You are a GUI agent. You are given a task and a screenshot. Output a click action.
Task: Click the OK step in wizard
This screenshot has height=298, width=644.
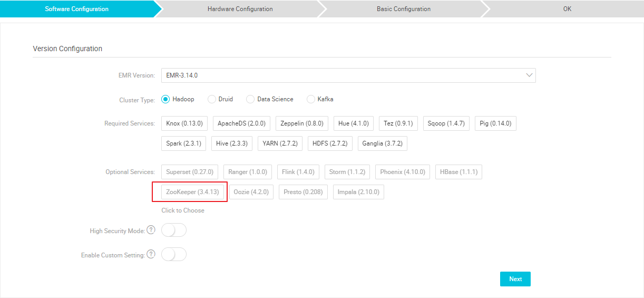pos(567,9)
